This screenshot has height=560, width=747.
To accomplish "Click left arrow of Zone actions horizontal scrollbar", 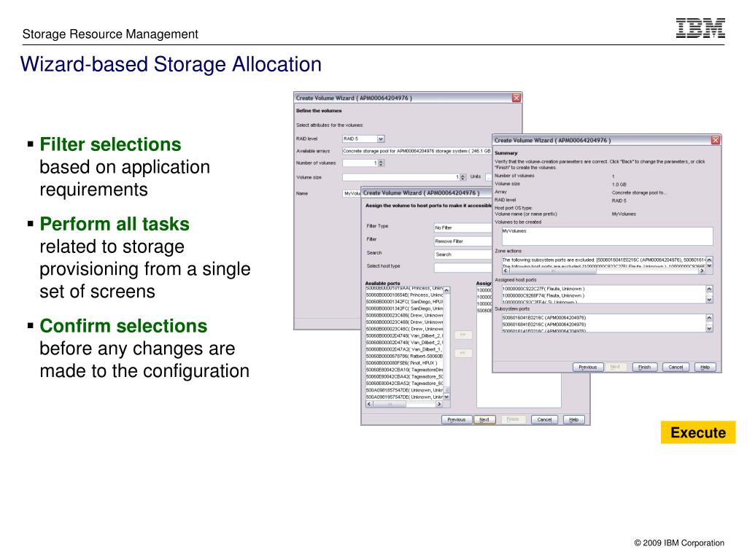I will coord(506,271).
